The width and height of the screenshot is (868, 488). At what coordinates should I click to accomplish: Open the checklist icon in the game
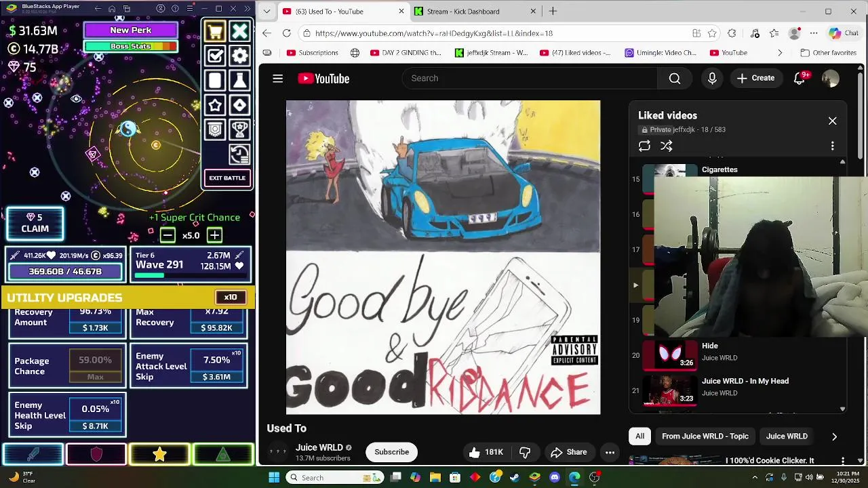click(x=215, y=56)
